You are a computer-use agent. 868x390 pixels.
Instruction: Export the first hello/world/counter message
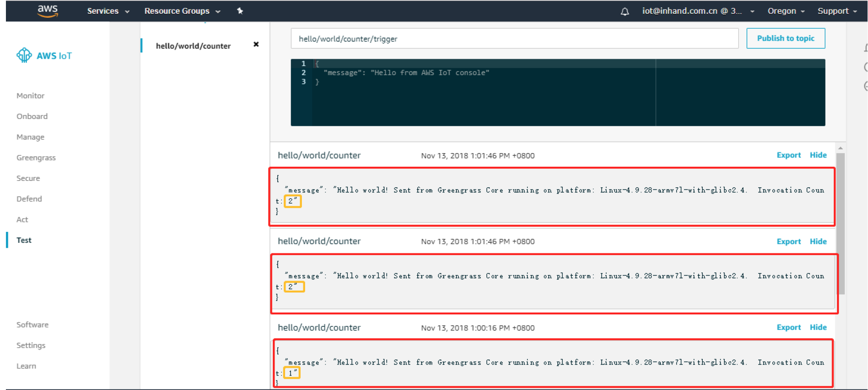pyautogui.click(x=788, y=155)
